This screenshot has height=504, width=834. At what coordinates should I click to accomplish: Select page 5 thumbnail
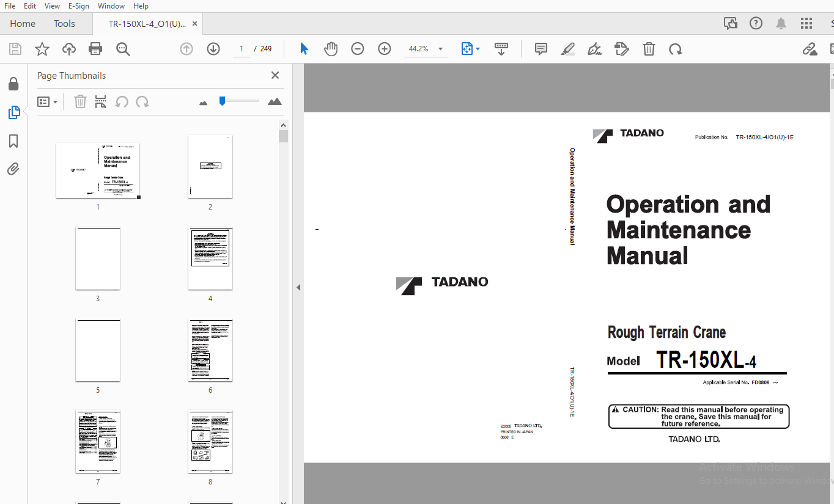click(x=98, y=350)
